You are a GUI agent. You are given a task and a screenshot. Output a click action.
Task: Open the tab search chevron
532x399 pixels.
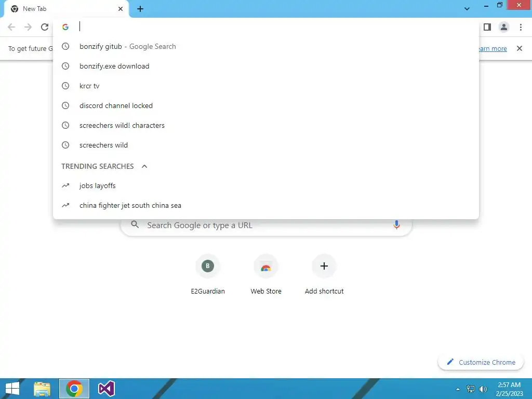click(x=467, y=9)
